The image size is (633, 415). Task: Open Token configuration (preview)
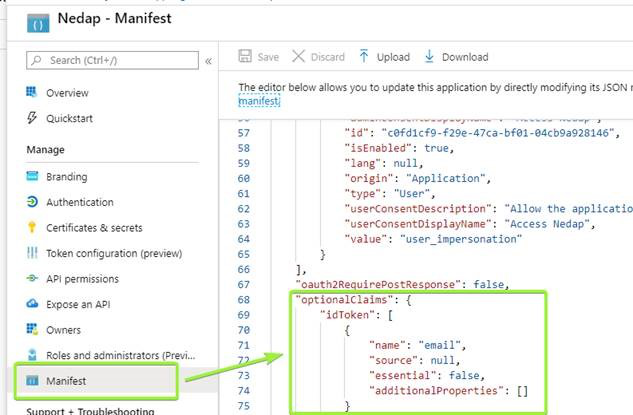click(112, 253)
